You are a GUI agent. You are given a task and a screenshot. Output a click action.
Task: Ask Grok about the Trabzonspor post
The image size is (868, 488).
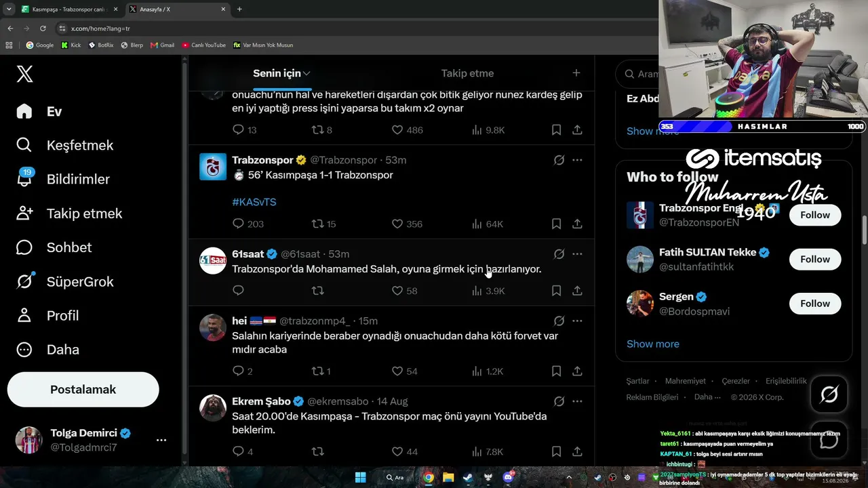[559, 160]
